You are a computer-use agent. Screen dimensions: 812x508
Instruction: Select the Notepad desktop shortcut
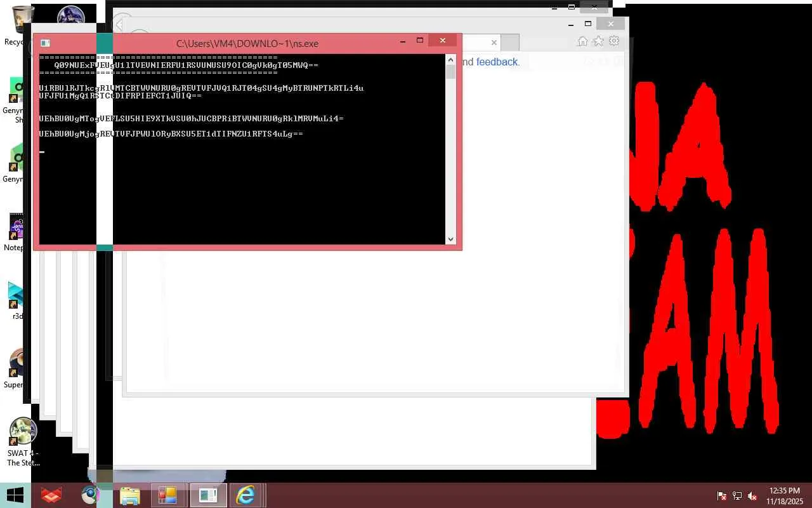(15, 232)
